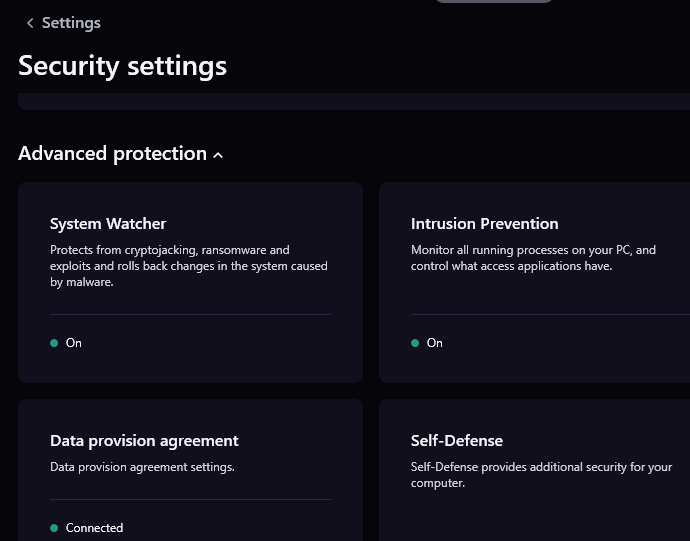This screenshot has height=541, width=690.
Task: Click the back chevron next to Settings
Action: coord(30,23)
